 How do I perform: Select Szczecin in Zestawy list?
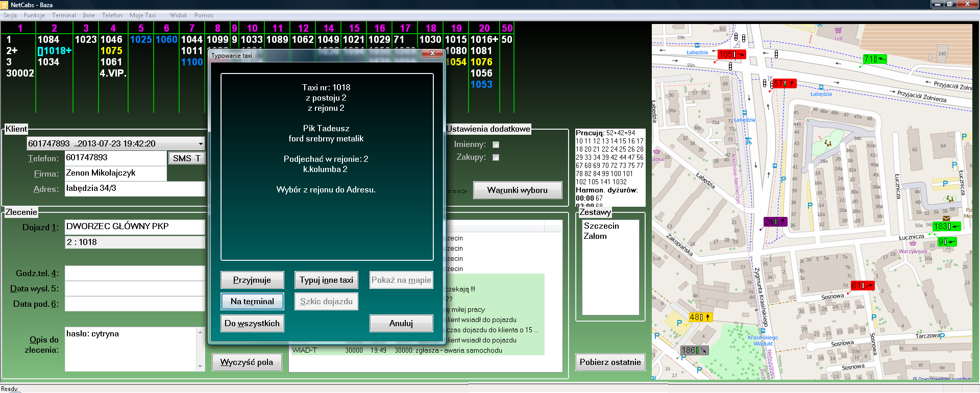[601, 226]
